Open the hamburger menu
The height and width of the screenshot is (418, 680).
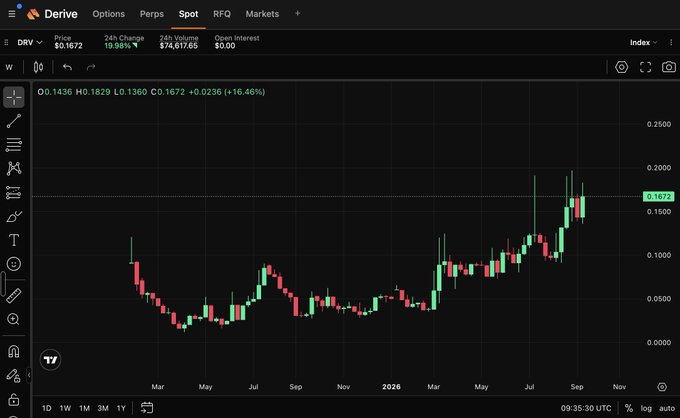point(12,14)
